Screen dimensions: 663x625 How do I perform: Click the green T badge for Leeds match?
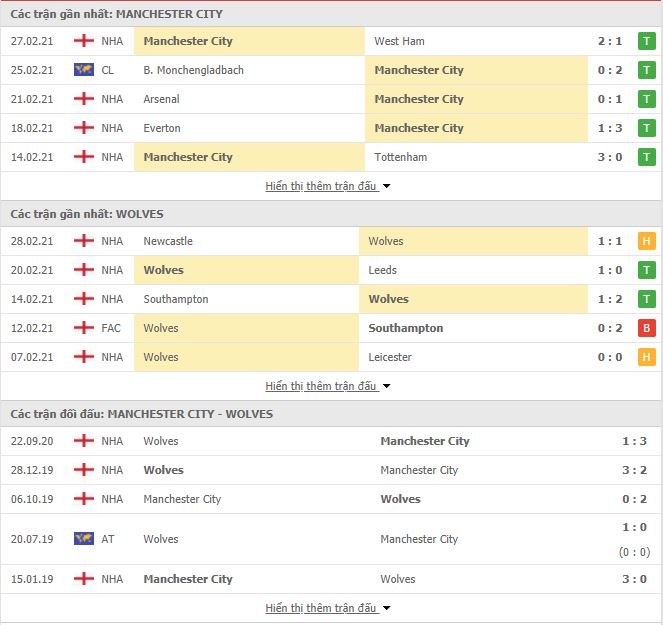[647, 270]
